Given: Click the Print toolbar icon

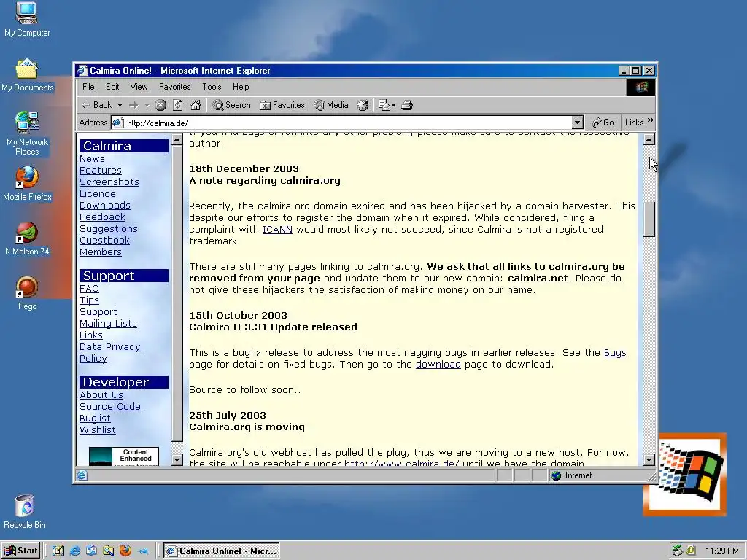Looking at the screenshot, I should click(407, 105).
